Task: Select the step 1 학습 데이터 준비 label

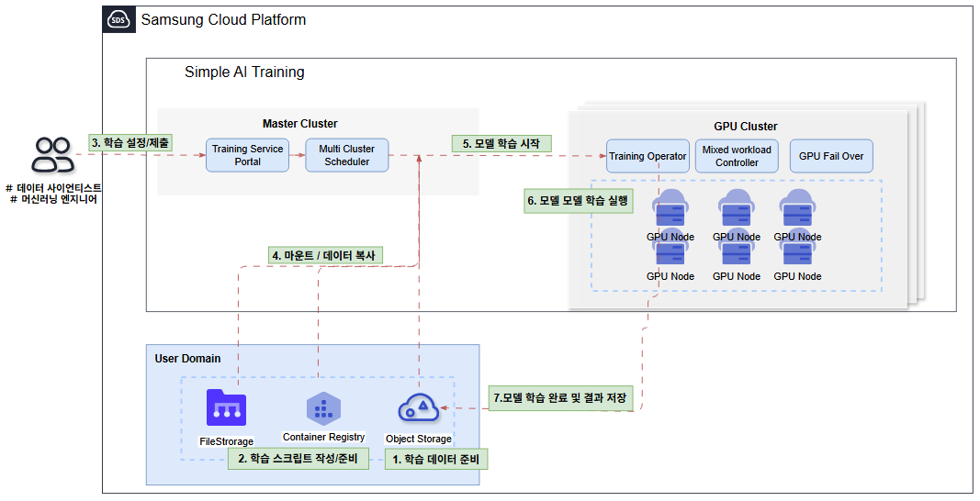Action: pos(436,459)
